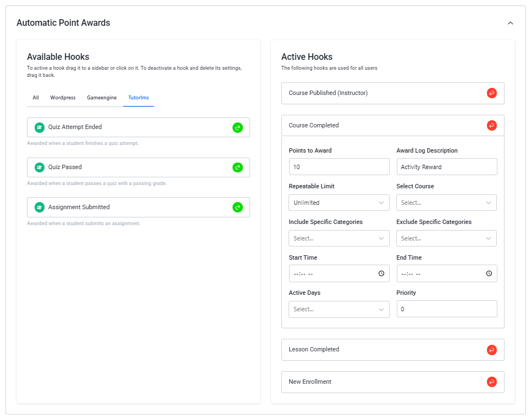Open Include Specific Categories dropdown

pyautogui.click(x=339, y=238)
